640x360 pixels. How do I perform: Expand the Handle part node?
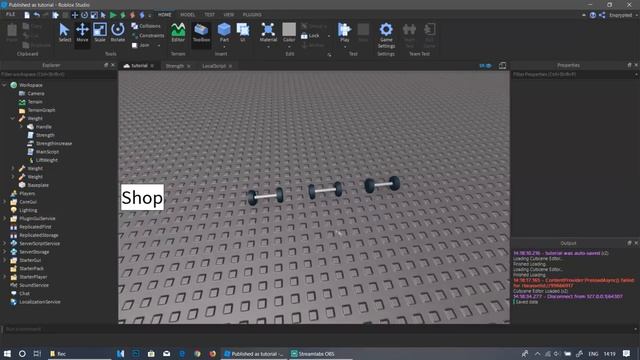[x=21, y=127]
